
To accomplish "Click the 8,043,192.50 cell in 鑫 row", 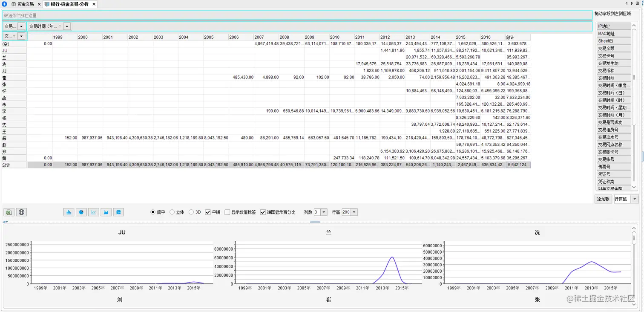I will [216, 138].
